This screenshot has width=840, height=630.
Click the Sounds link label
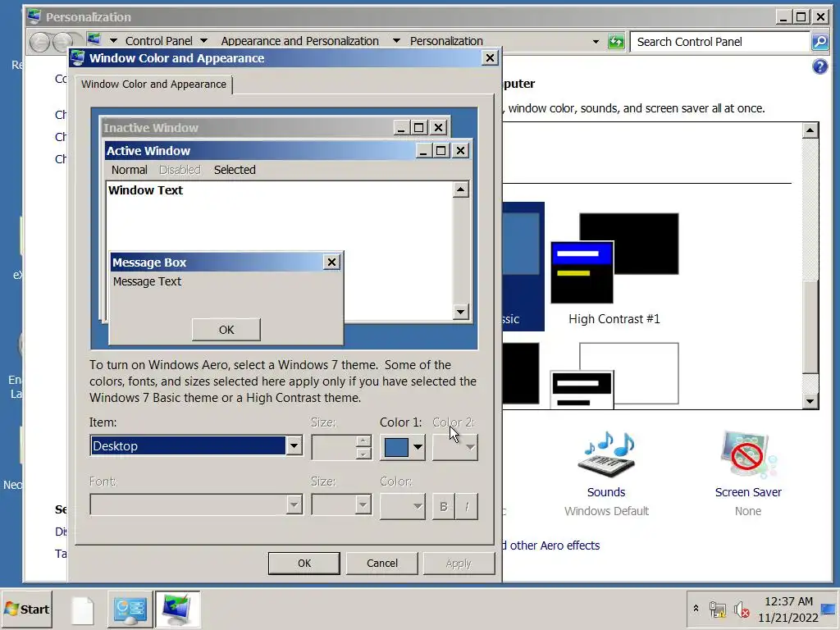pos(606,492)
